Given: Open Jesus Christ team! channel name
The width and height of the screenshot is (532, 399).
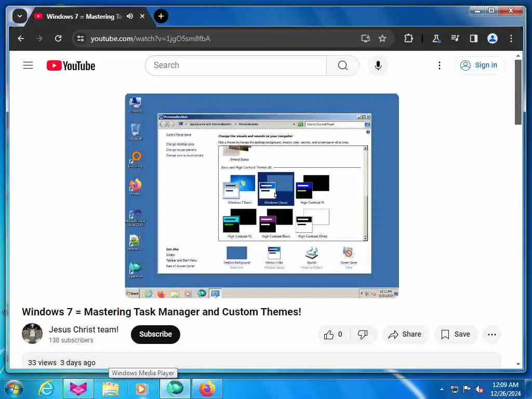Looking at the screenshot, I should [84, 329].
